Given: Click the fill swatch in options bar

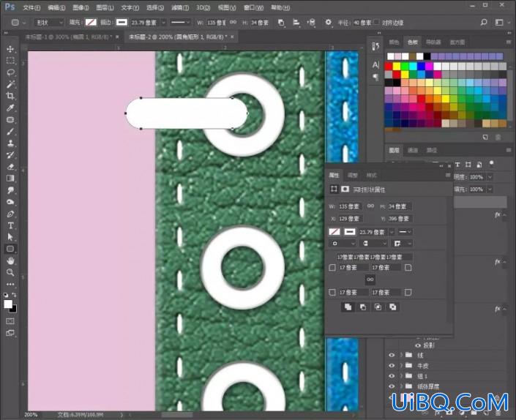Looking at the screenshot, I should [91, 23].
